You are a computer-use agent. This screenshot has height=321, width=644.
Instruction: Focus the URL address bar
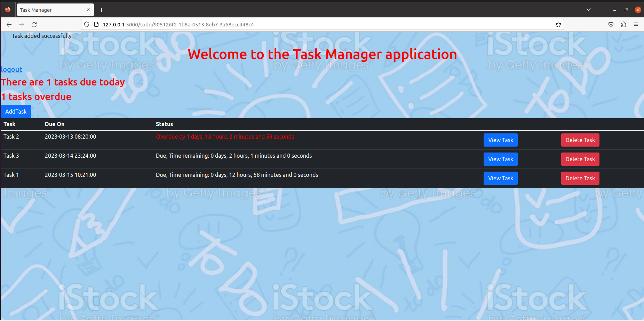pyautogui.click(x=313, y=24)
